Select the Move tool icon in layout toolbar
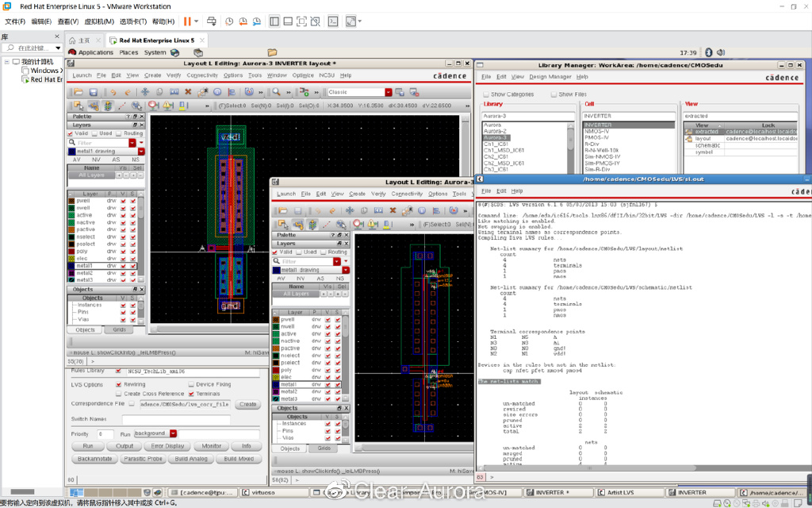 147,92
